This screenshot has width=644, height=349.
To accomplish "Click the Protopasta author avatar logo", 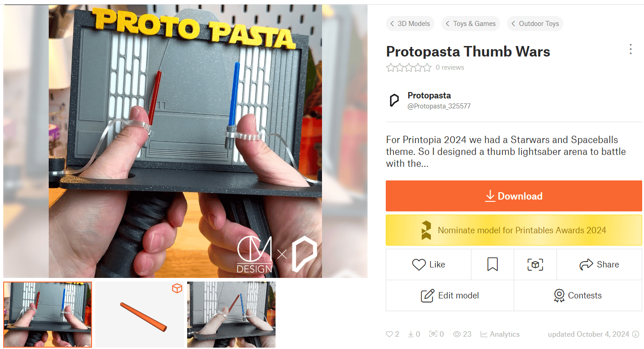I will pos(394,100).
